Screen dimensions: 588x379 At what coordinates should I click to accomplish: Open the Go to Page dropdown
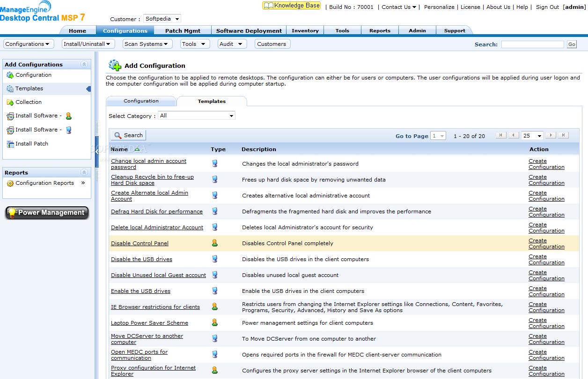click(438, 136)
